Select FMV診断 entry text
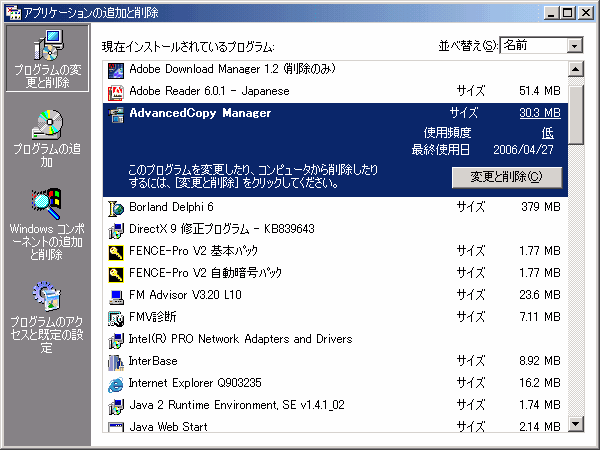The width and height of the screenshot is (600, 450). click(x=153, y=317)
